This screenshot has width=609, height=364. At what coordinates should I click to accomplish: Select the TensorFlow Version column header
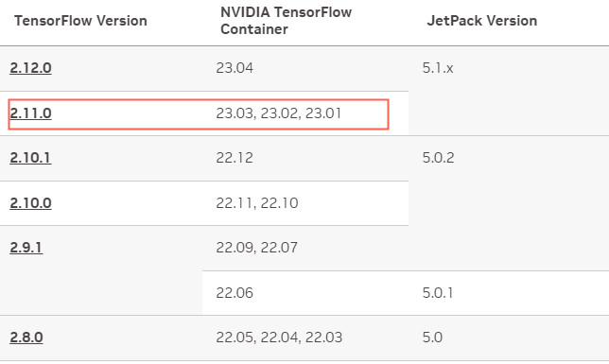click(x=80, y=21)
